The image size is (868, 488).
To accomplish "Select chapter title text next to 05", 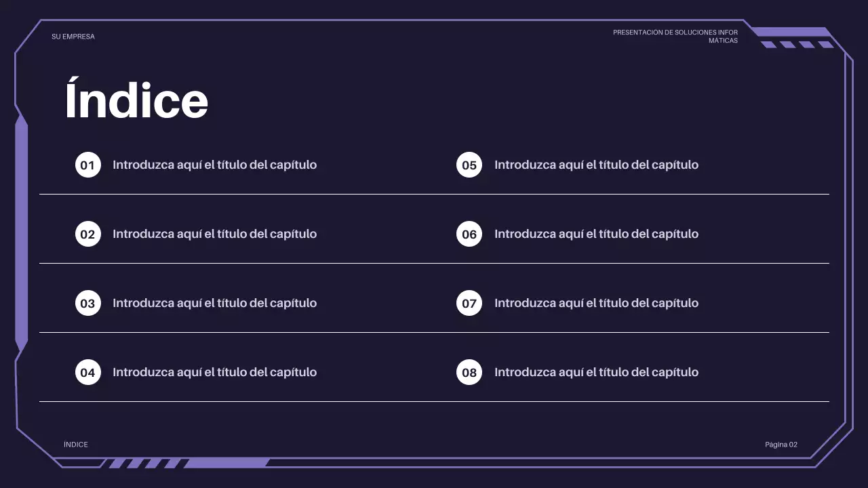I will point(596,165).
